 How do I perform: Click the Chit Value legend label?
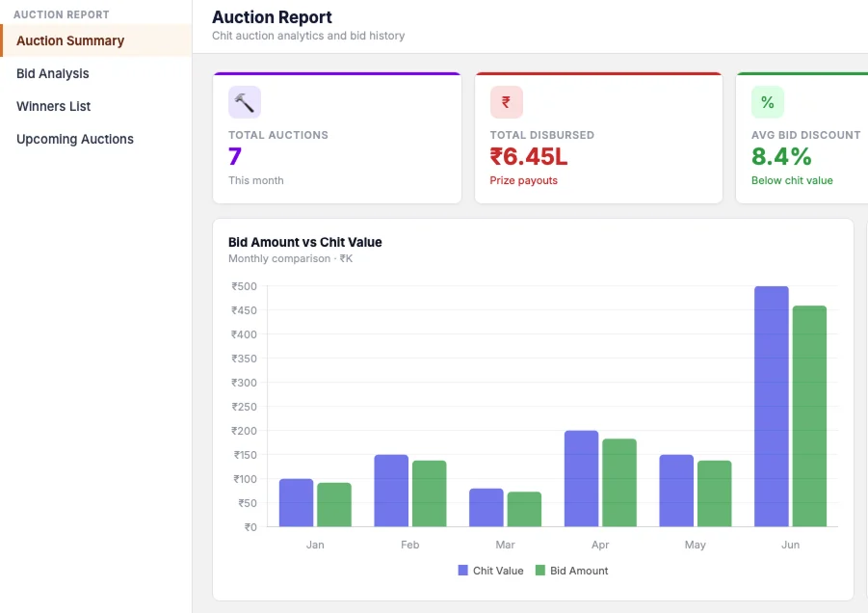click(x=498, y=571)
